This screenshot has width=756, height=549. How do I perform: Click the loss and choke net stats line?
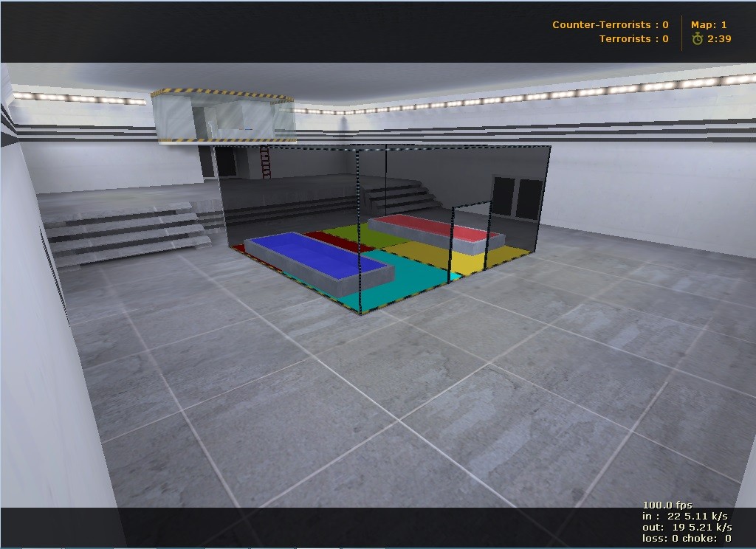point(687,539)
